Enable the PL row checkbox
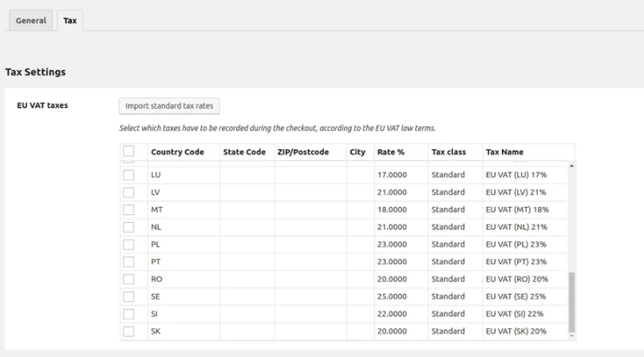The image size is (644, 357). point(128,244)
